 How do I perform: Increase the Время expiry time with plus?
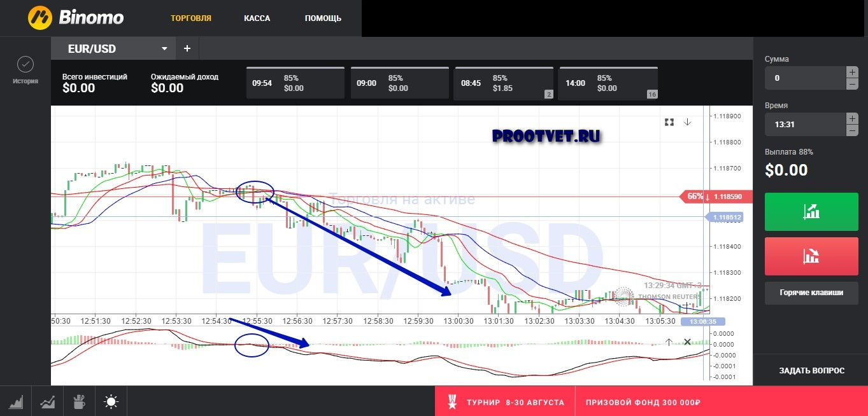(x=852, y=118)
